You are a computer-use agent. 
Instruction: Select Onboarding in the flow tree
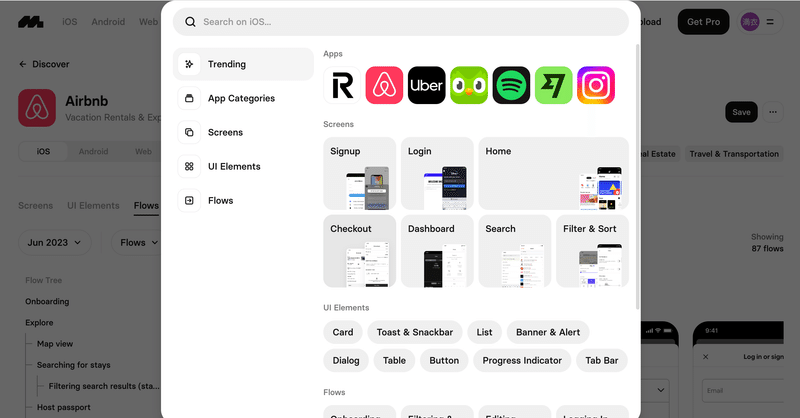click(x=47, y=302)
